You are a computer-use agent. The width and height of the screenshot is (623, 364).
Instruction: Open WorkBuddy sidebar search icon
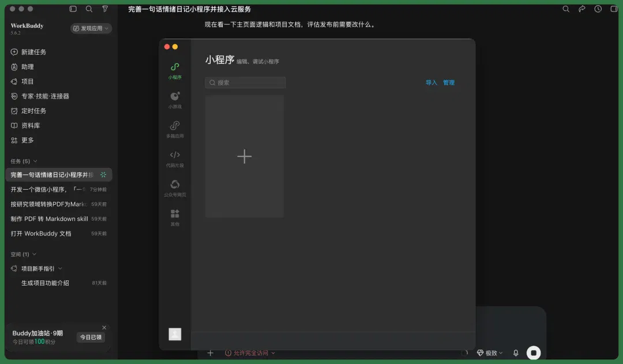(89, 9)
